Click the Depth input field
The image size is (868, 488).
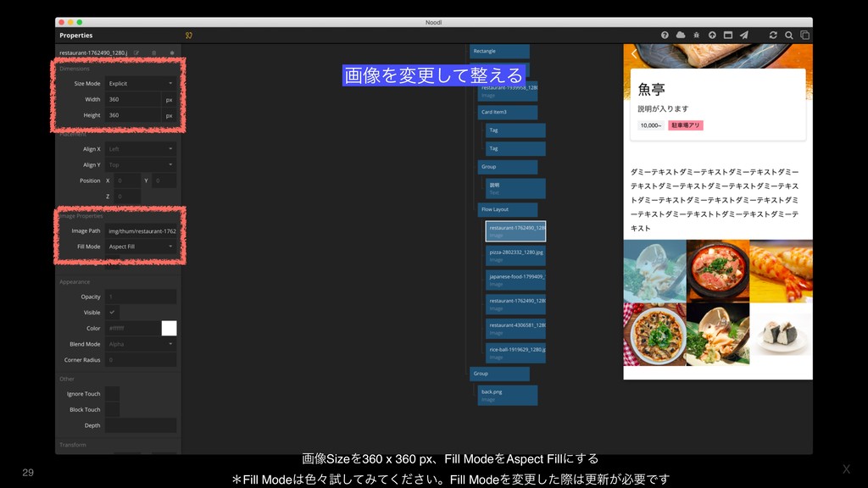(141, 425)
